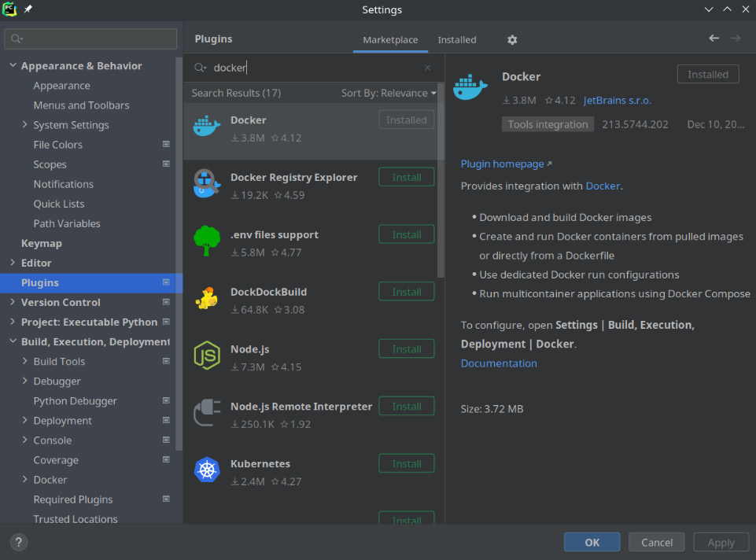Click the PyCharm logo in the title bar

tap(9, 9)
